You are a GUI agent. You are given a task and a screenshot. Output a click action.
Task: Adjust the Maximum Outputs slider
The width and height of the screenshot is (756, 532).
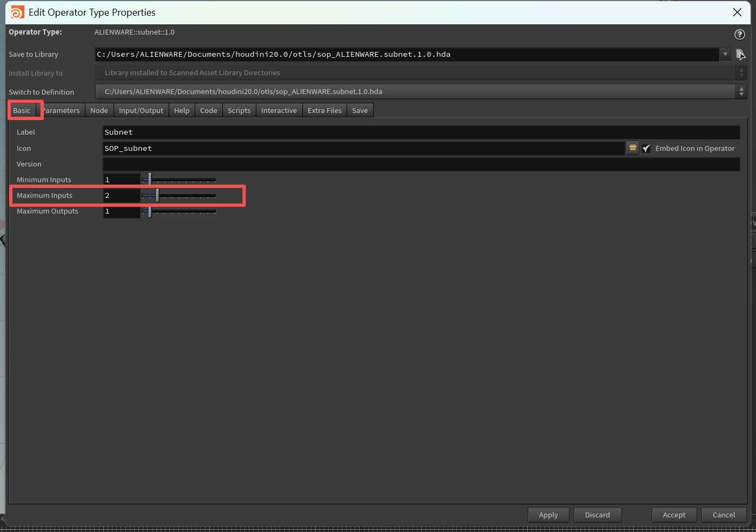tap(178, 211)
